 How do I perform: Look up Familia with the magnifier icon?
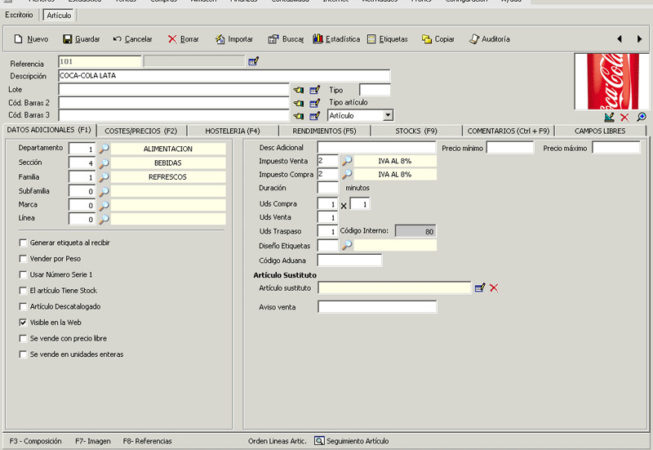(x=104, y=177)
